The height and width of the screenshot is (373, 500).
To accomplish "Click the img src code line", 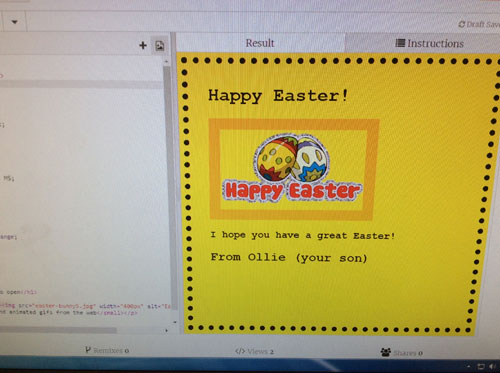I will pyautogui.click(x=85, y=306).
